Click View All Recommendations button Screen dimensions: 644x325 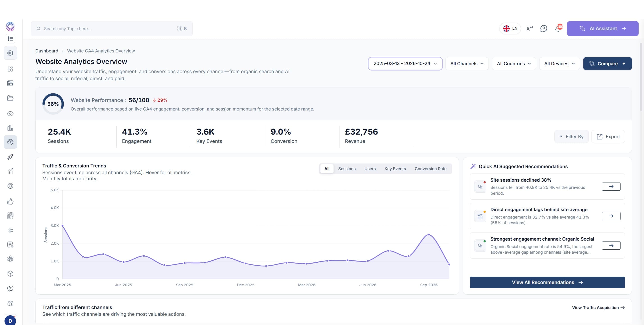click(547, 282)
